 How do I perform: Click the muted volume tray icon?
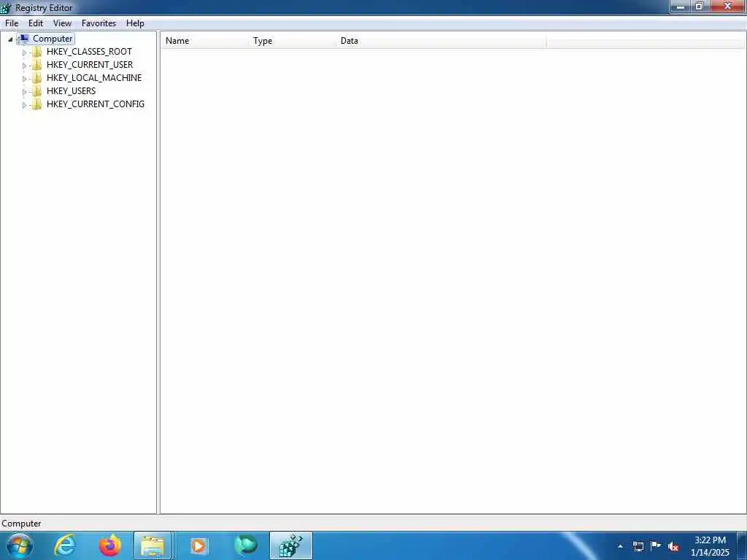(673, 547)
